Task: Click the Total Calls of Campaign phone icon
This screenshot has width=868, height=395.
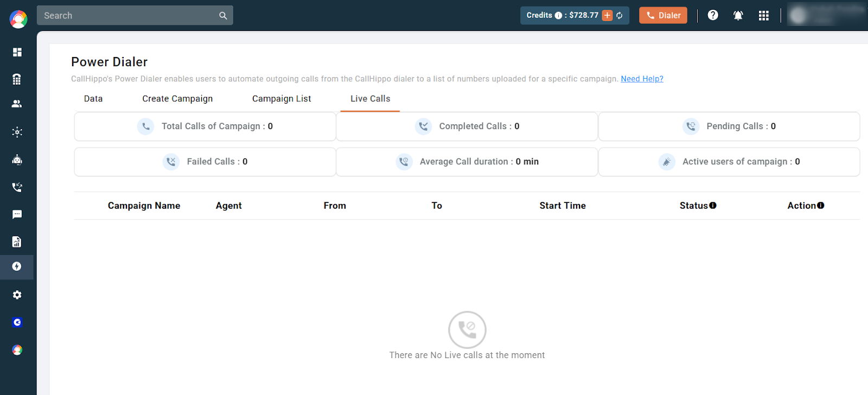Action: coord(145,126)
